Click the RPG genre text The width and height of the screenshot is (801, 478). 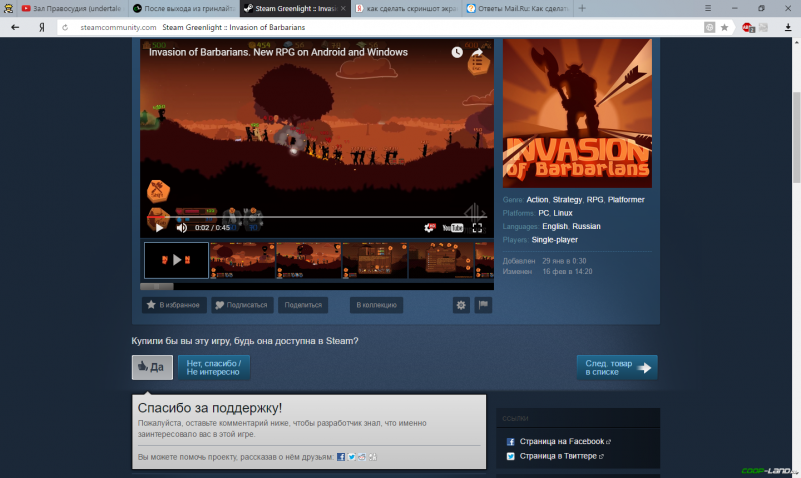(595, 200)
